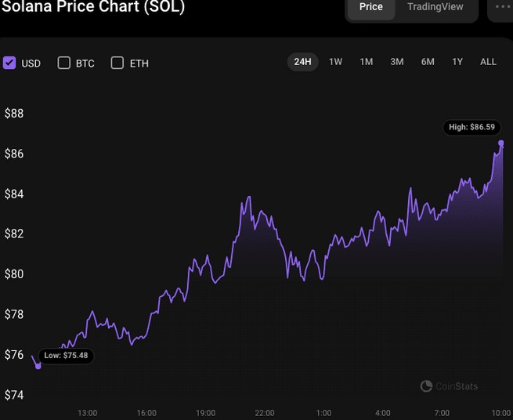Select the 1Y time range

click(x=457, y=62)
